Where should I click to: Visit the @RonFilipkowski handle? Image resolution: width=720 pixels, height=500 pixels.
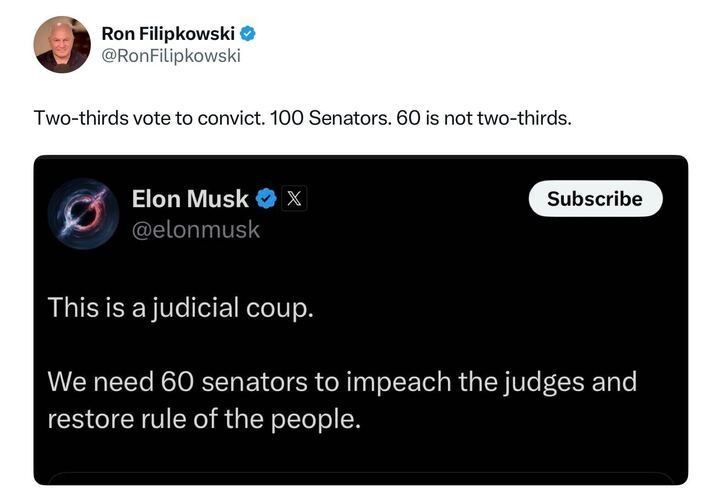(171, 55)
